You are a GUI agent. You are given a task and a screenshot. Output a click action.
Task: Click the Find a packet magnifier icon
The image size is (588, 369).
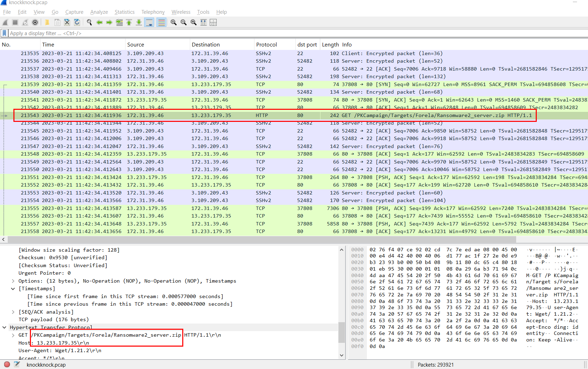click(89, 22)
